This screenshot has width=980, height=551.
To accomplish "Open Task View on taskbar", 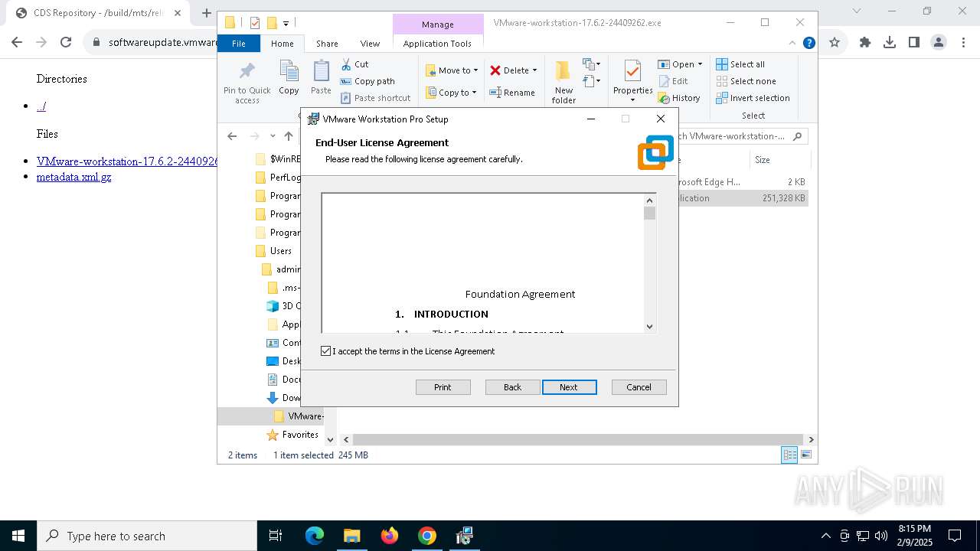I will click(276, 536).
